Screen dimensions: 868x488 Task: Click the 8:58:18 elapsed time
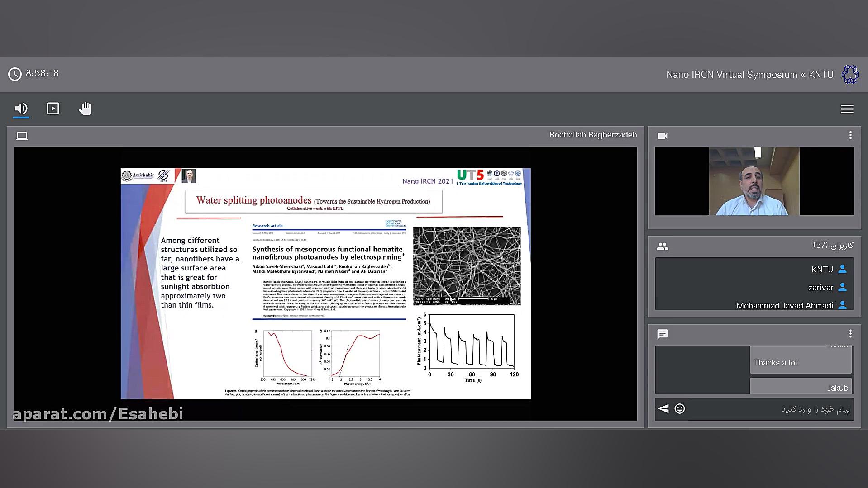point(42,73)
